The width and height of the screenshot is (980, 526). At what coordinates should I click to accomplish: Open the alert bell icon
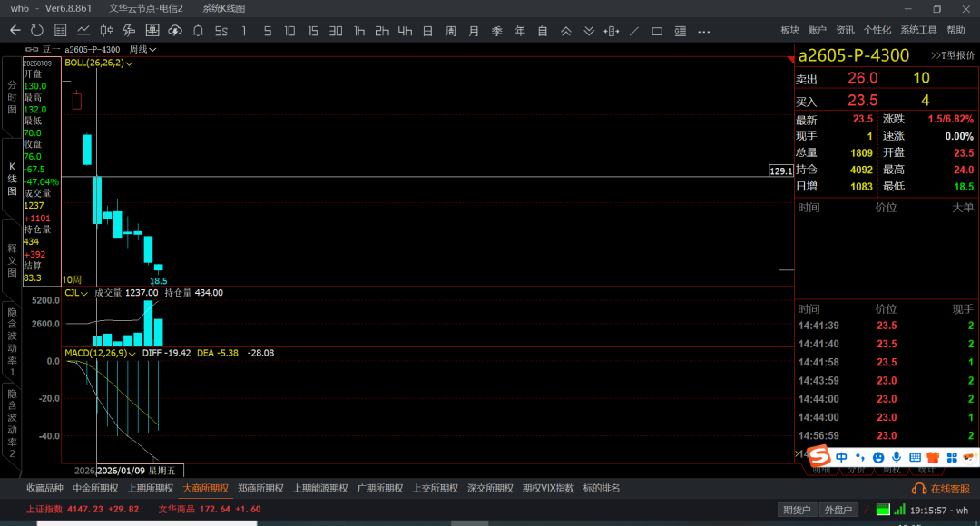(x=198, y=31)
